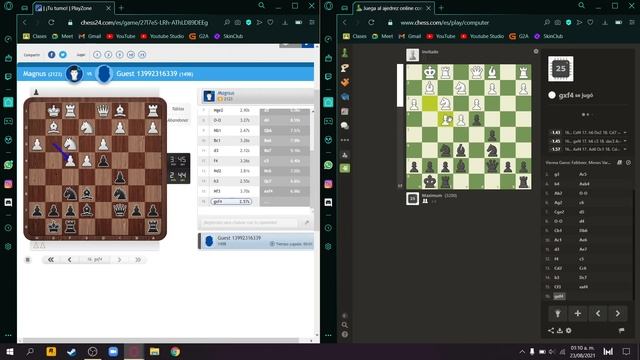This screenshot has width=640, height=360.
Task: Expand second engine line in chess.com analysis
Action: (625, 141)
